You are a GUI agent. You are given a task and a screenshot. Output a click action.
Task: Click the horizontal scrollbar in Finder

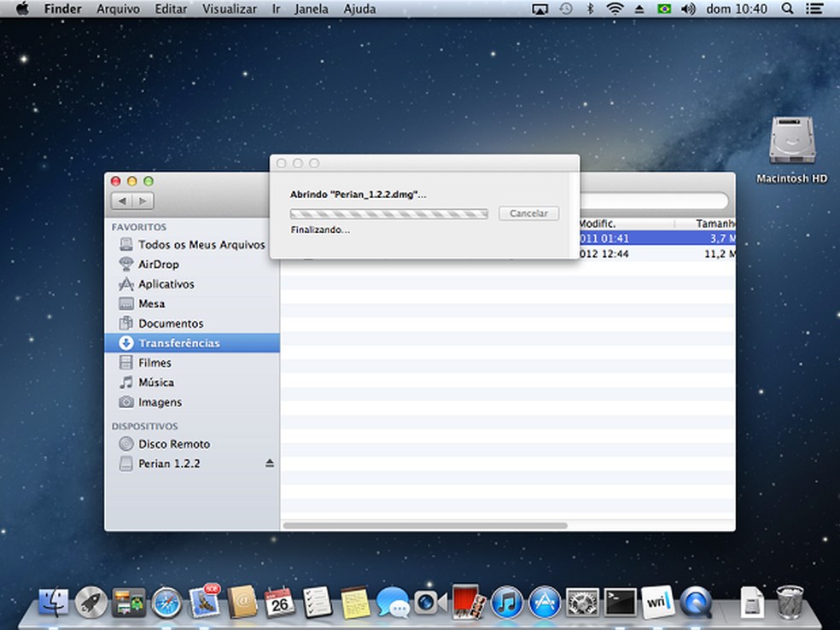pos(424,526)
